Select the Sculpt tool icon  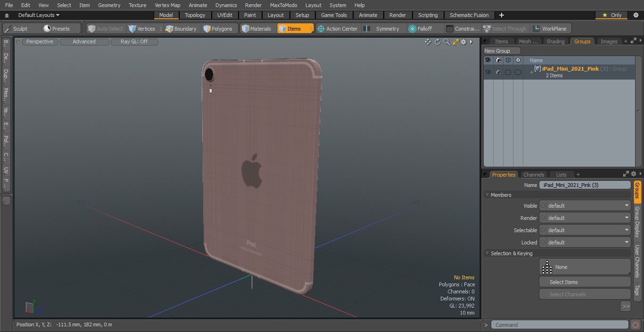pos(8,29)
